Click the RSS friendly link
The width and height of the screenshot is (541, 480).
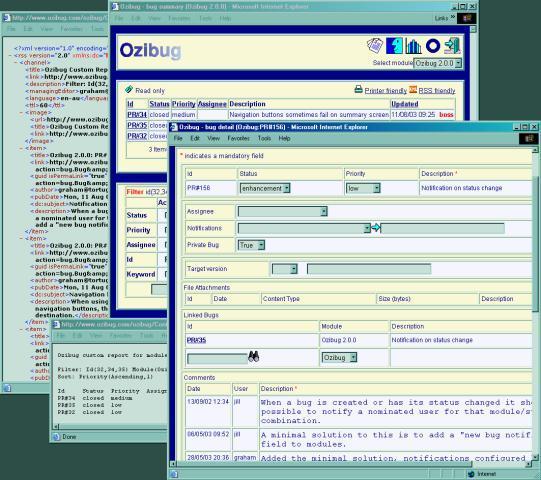point(437,90)
